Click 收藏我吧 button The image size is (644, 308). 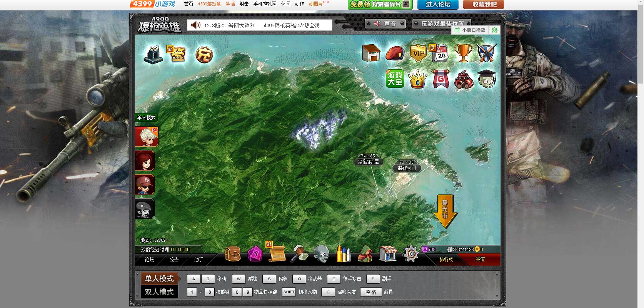(x=484, y=5)
